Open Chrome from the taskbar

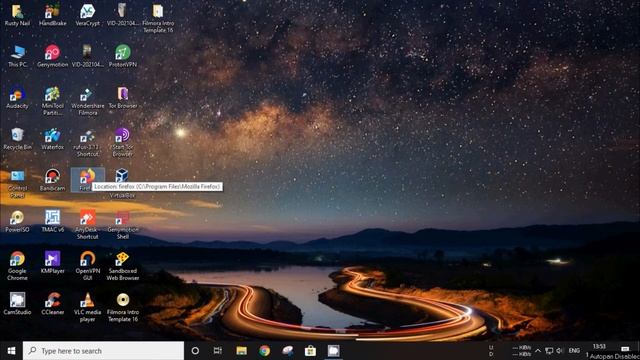point(264,351)
